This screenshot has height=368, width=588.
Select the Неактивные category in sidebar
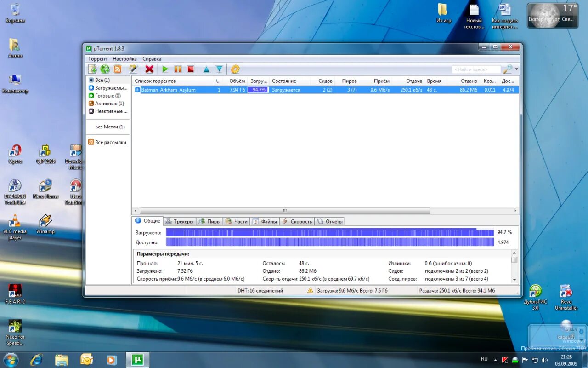click(108, 111)
